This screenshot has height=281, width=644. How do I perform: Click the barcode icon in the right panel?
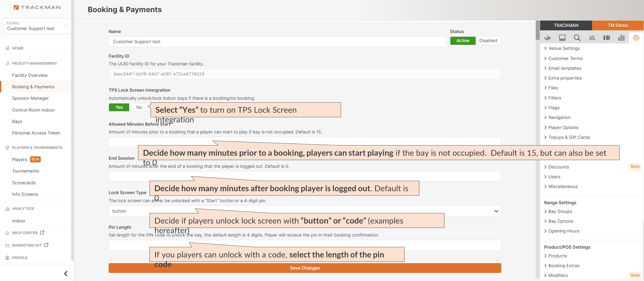click(607, 38)
